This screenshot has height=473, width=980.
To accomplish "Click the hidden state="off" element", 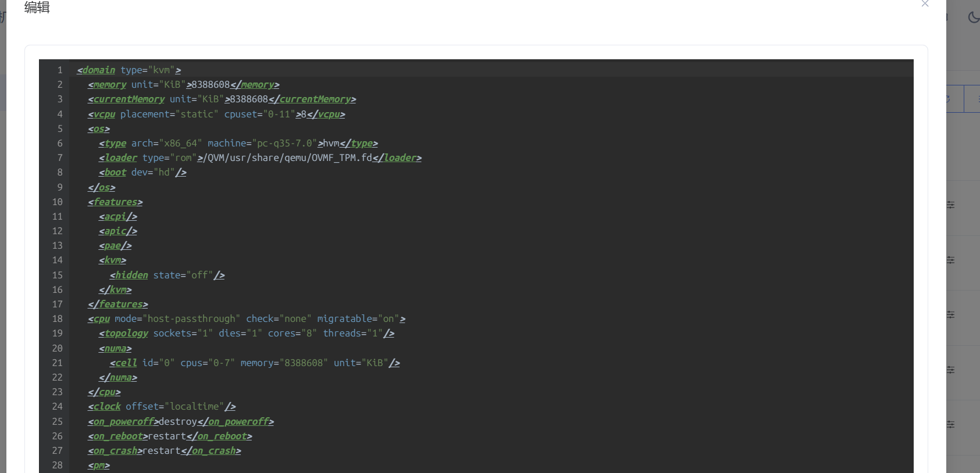I will pyautogui.click(x=167, y=275).
